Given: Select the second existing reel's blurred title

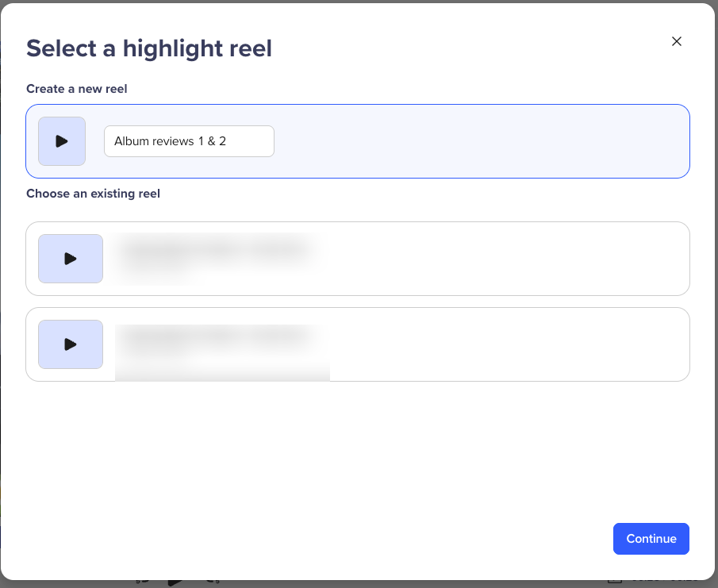Looking at the screenshot, I should pyautogui.click(x=213, y=336).
